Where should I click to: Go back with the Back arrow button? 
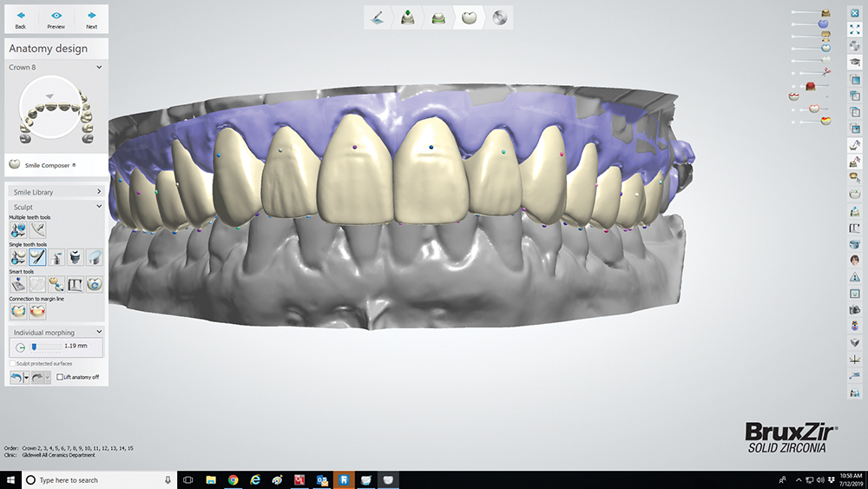(21, 19)
